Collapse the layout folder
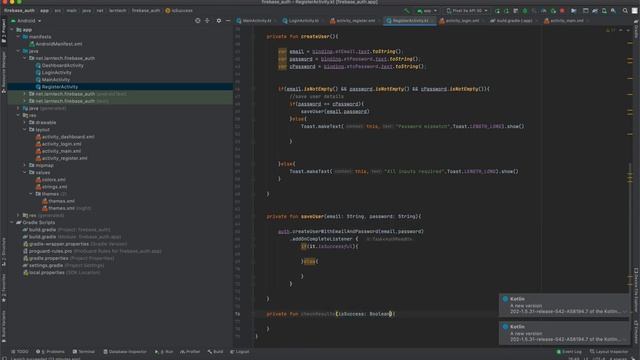 click(x=24, y=129)
